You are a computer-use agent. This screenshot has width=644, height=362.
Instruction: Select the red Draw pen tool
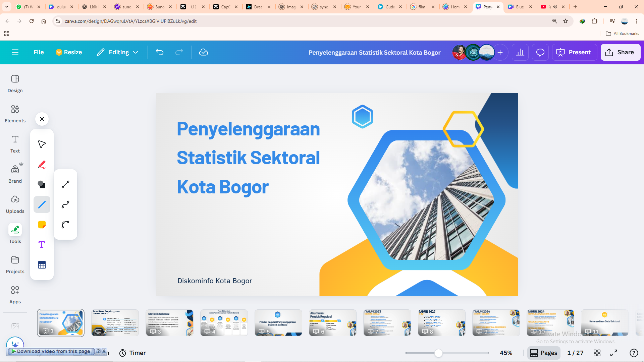coord(42,164)
